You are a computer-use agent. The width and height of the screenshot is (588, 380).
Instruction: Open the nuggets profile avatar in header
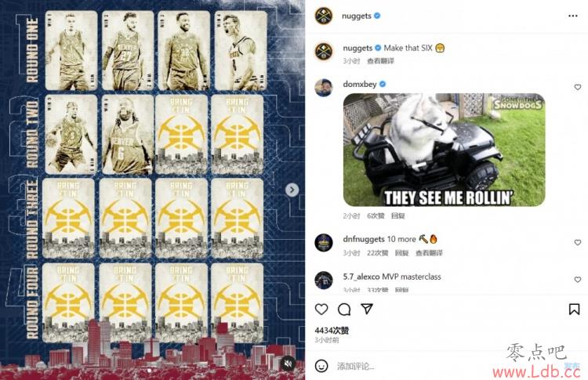tap(324, 16)
